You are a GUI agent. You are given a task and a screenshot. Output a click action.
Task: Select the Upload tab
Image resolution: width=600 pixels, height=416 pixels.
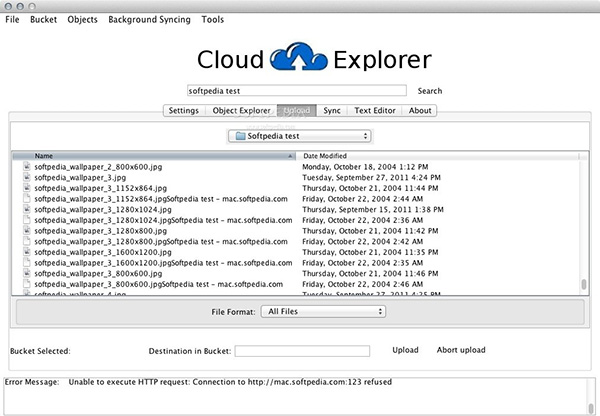[297, 111]
